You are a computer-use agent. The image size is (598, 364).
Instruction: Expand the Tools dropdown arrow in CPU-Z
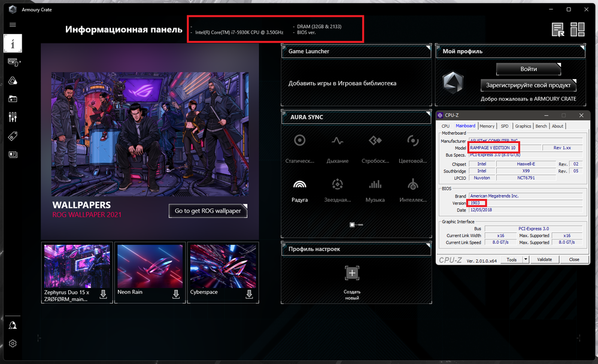coord(526,259)
